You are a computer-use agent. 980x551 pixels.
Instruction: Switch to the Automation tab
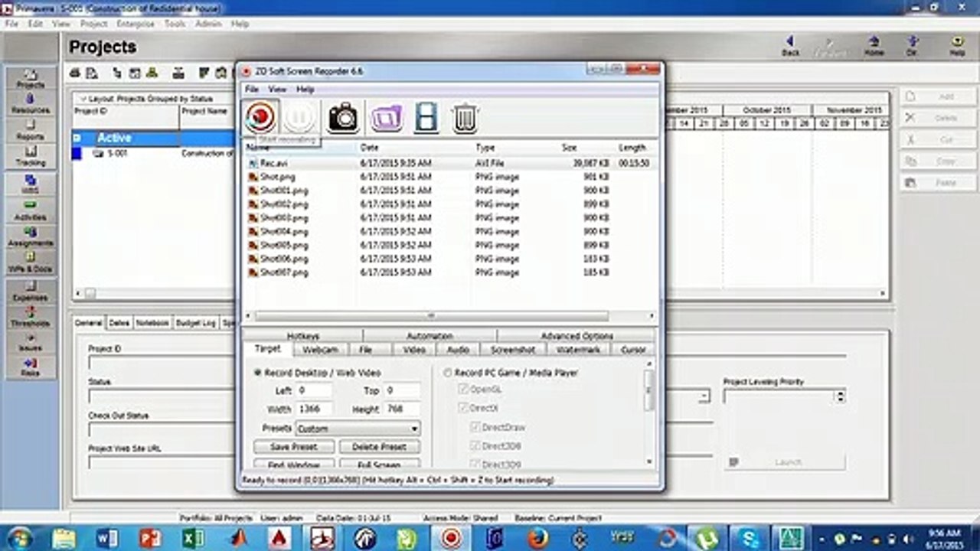[430, 336]
